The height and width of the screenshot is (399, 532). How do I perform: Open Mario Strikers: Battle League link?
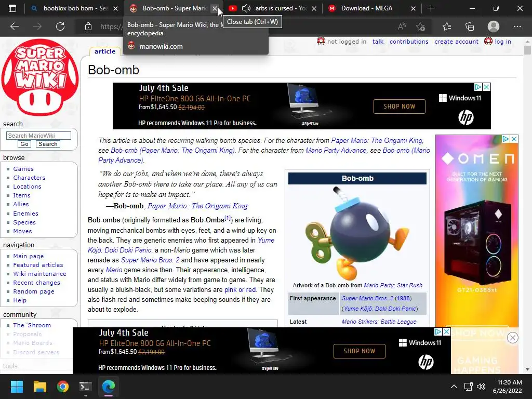[379, 322]
